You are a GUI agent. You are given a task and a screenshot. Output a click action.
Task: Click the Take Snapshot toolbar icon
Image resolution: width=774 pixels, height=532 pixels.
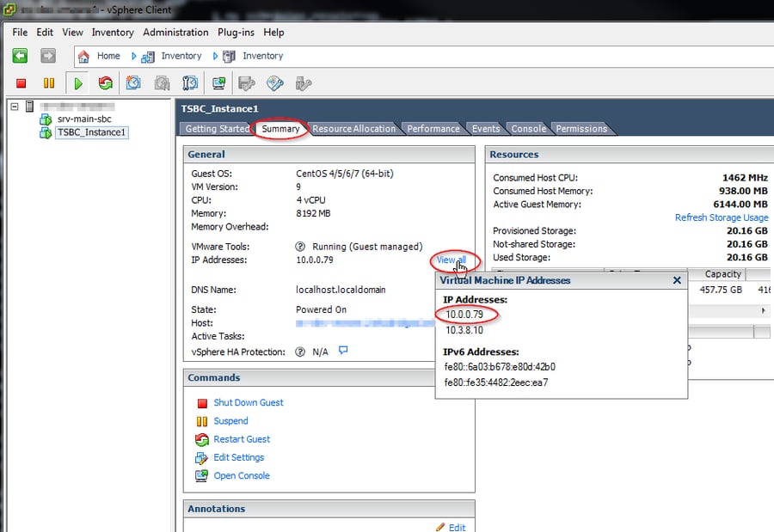(x=133, y=83)
